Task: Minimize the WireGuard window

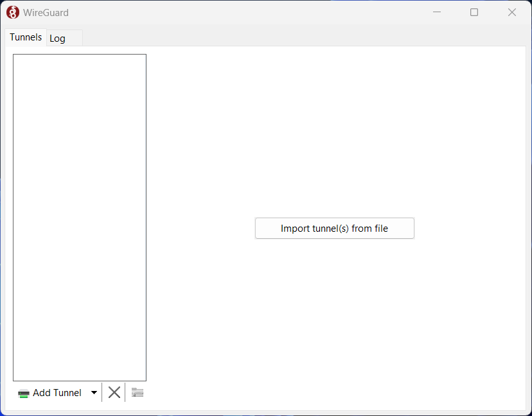Action: [x=437, y=12]
